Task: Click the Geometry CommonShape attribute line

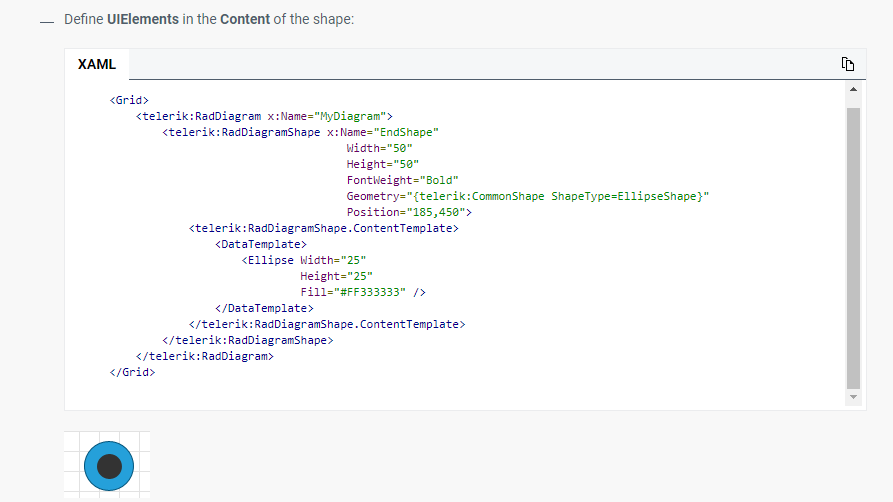Action: (x=527, y=196)
